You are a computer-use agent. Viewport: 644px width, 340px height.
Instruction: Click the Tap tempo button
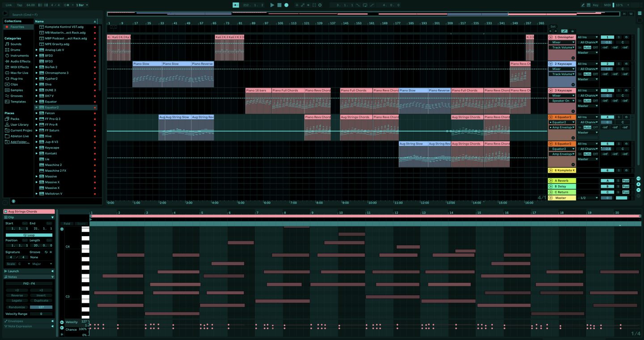[x=19, y=5]
